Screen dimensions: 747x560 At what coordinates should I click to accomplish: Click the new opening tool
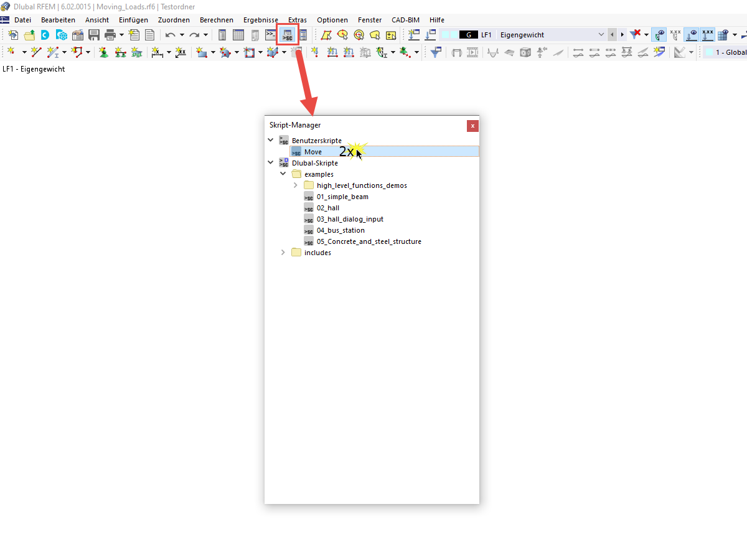click(250, 52)
